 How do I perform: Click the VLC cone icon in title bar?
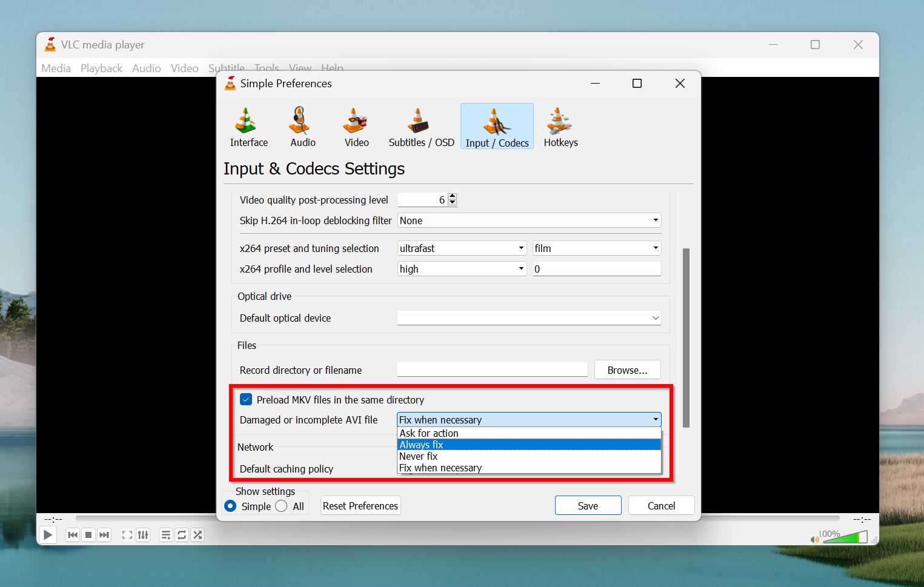(50, 44)
